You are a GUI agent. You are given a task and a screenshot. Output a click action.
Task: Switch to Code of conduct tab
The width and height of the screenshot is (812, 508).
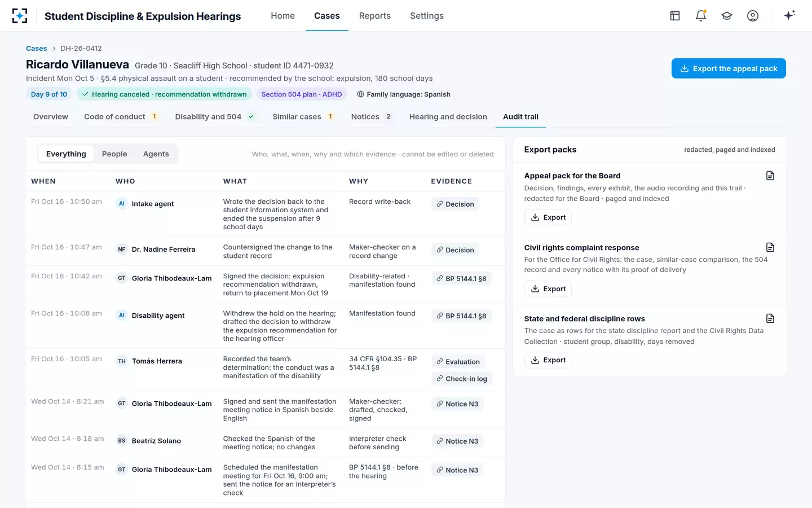pos(121,117)
